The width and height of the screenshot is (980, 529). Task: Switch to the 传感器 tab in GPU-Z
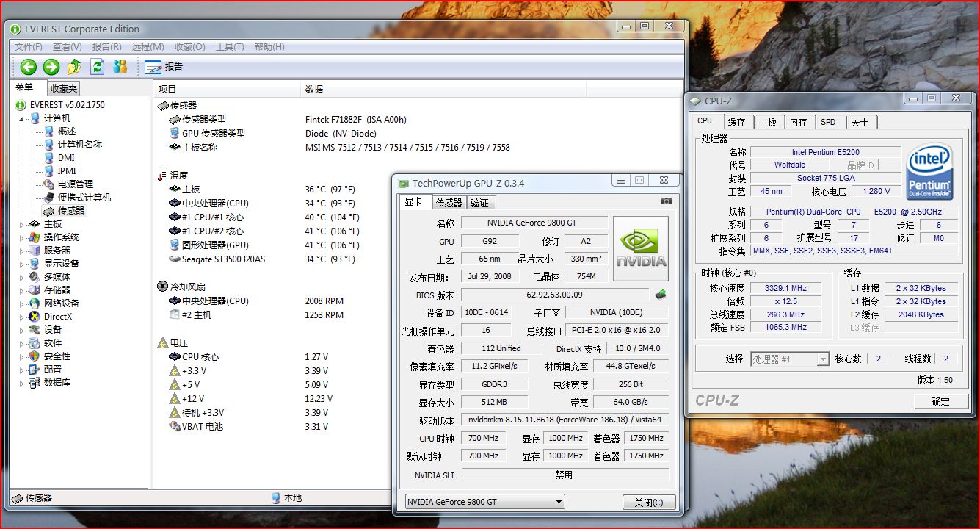(x=449, y=203)
